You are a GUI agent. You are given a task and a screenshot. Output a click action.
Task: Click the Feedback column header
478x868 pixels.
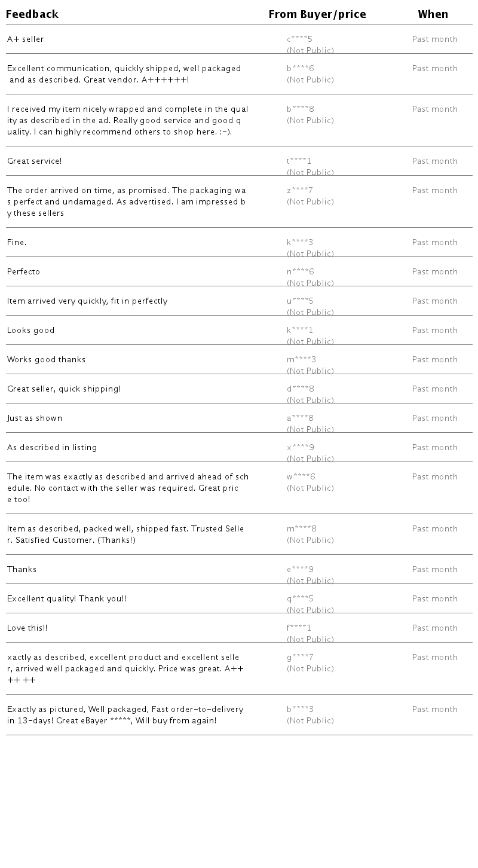[32, 14]
